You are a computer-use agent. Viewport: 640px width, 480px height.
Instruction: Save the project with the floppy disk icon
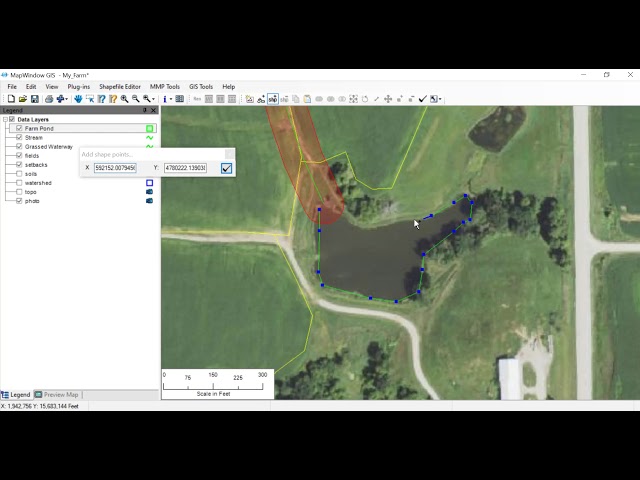(x=35, y=99)
